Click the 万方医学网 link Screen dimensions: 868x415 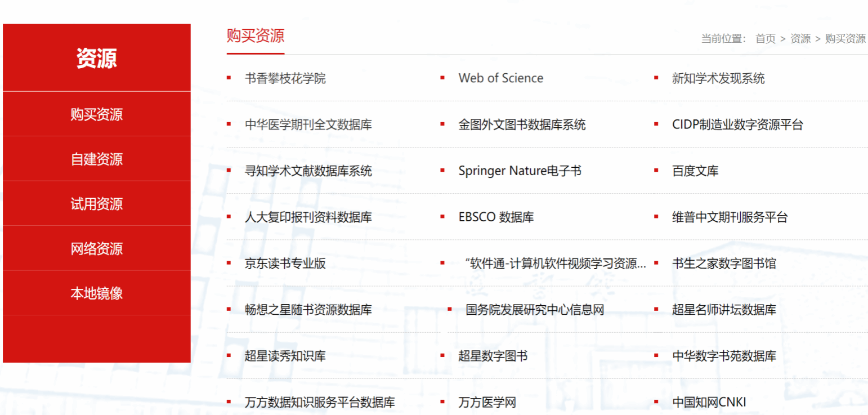click(x=487, y=403)
